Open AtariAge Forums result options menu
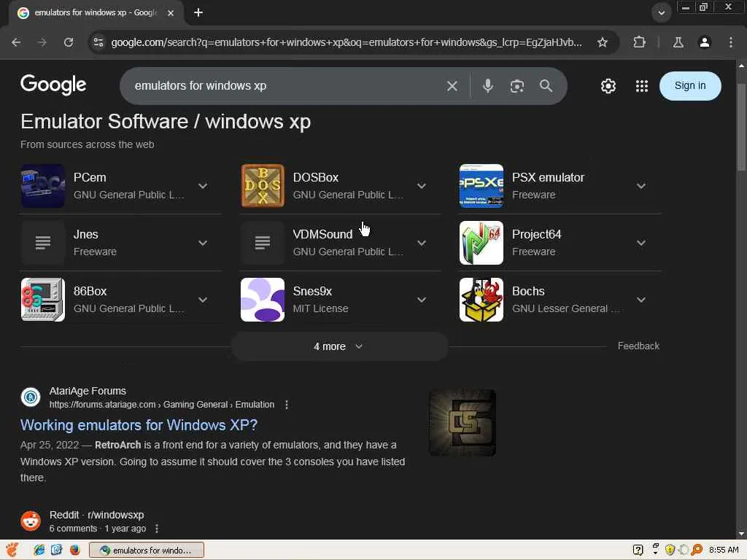Screen dimensions: 747x560 pyautogui.click(x=286, y=405)
